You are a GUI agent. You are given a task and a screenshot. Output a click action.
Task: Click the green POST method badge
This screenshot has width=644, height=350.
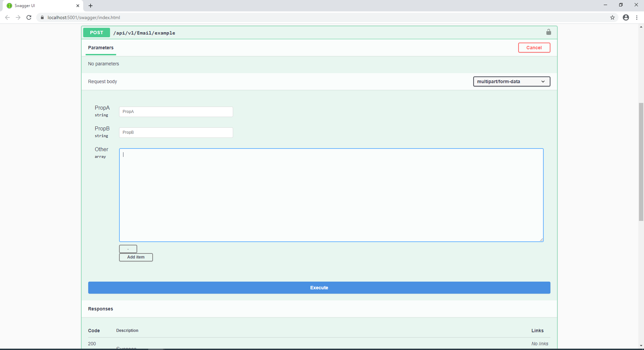[97, 33]
